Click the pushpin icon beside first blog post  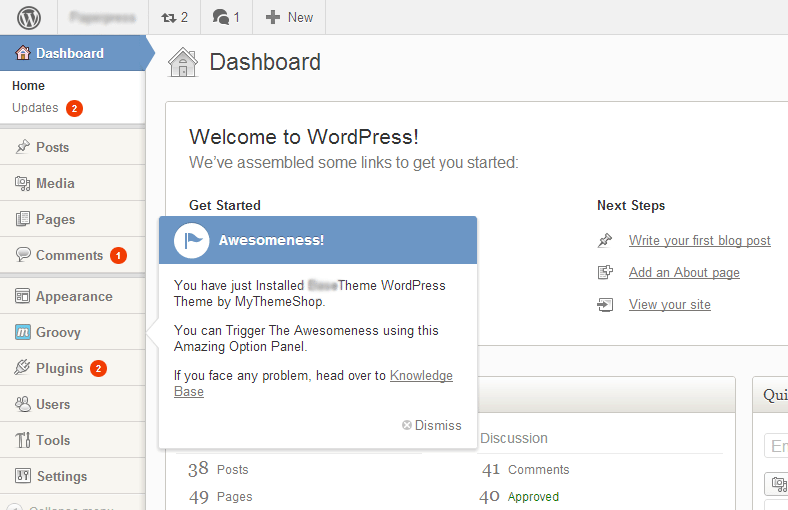[x=605, y=240]
